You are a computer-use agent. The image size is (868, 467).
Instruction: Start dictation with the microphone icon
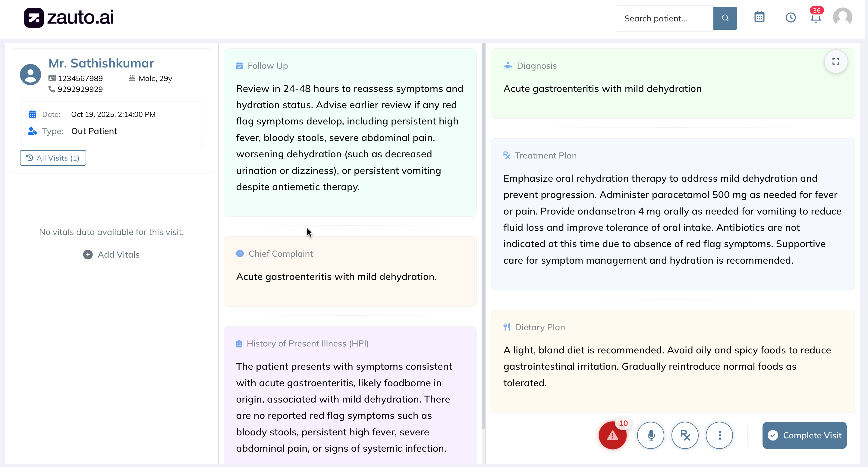point(651,435)
